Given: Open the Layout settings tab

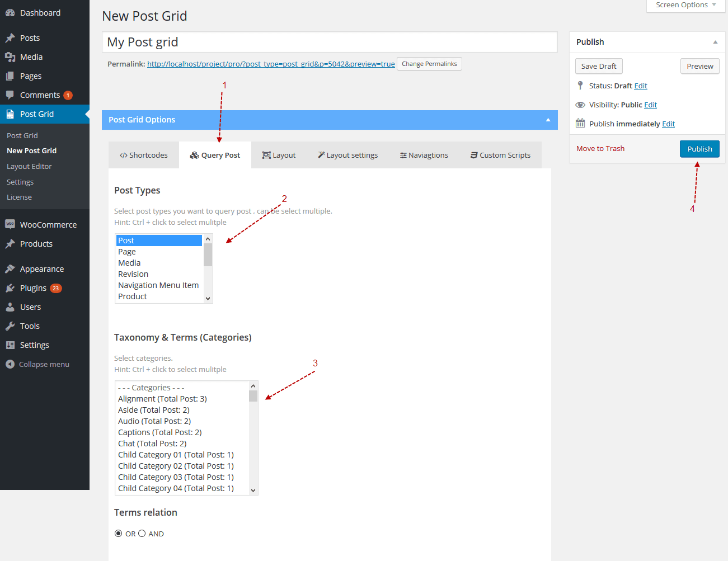Looking at the screenshot, I should 348,155.
